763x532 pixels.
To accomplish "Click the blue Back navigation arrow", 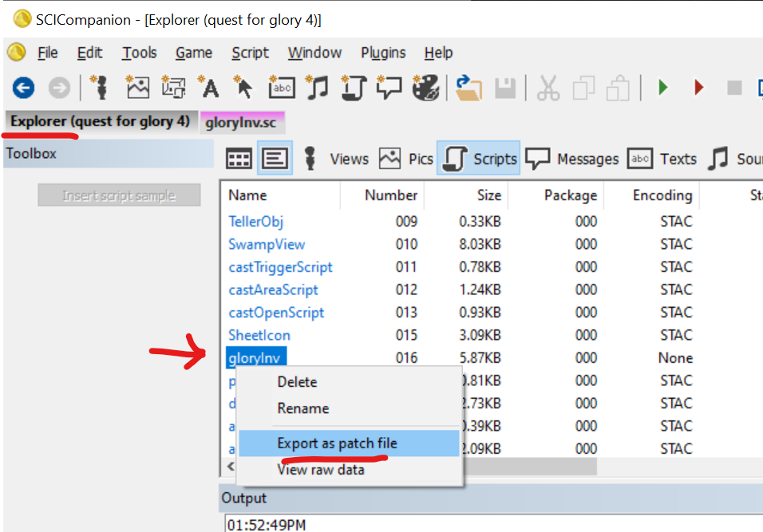I will pos(23,88).
